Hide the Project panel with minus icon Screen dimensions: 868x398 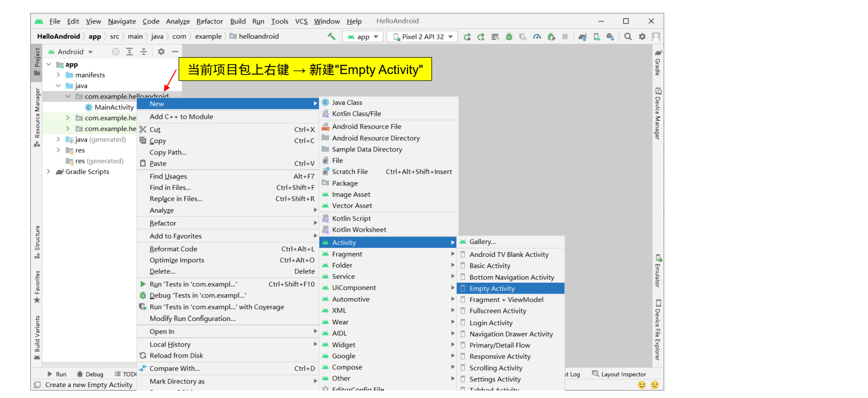[175, 52]
